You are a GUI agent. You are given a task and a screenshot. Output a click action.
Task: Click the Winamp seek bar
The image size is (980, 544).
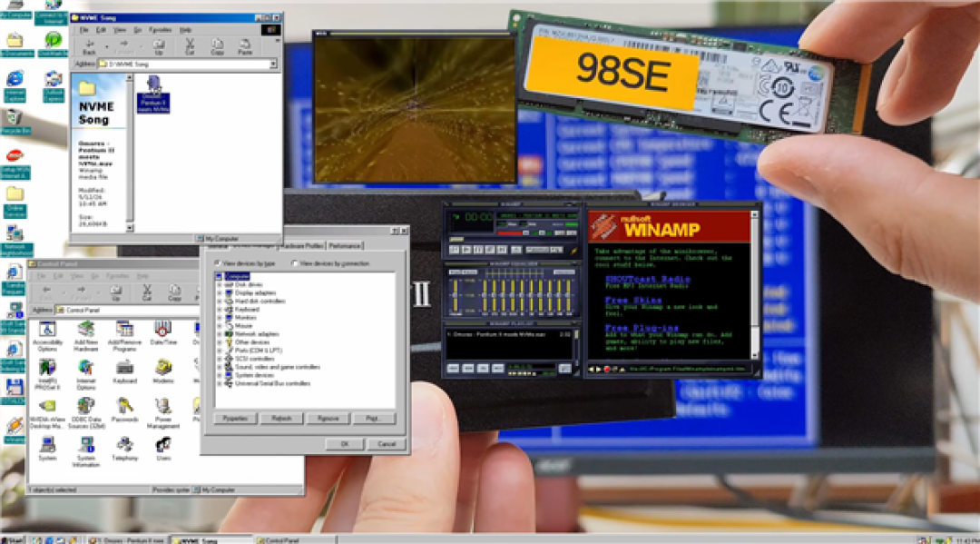tap(513, 240)
